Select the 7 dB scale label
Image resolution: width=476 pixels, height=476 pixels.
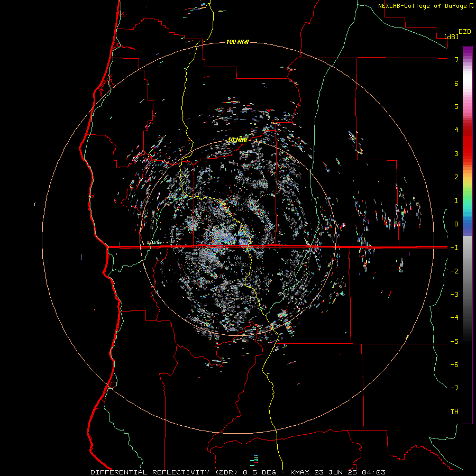tap(456, 59)
